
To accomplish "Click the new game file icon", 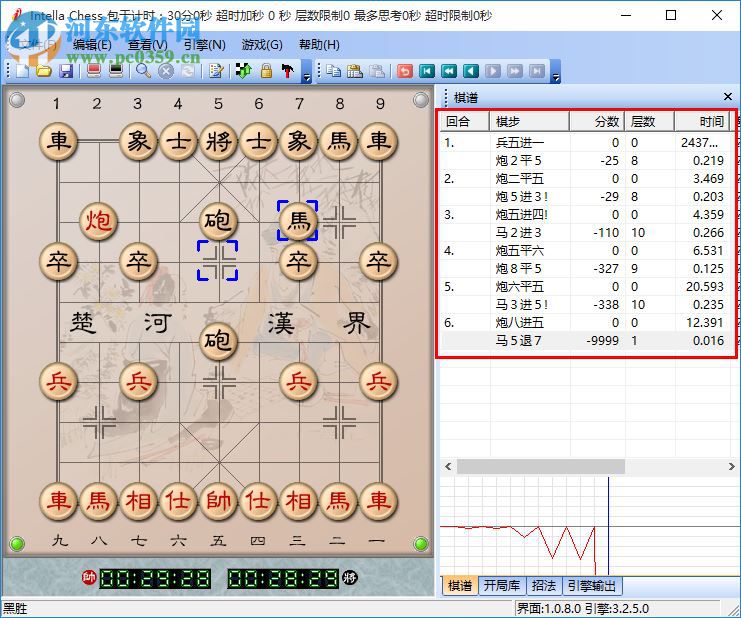I will point(23,71).
